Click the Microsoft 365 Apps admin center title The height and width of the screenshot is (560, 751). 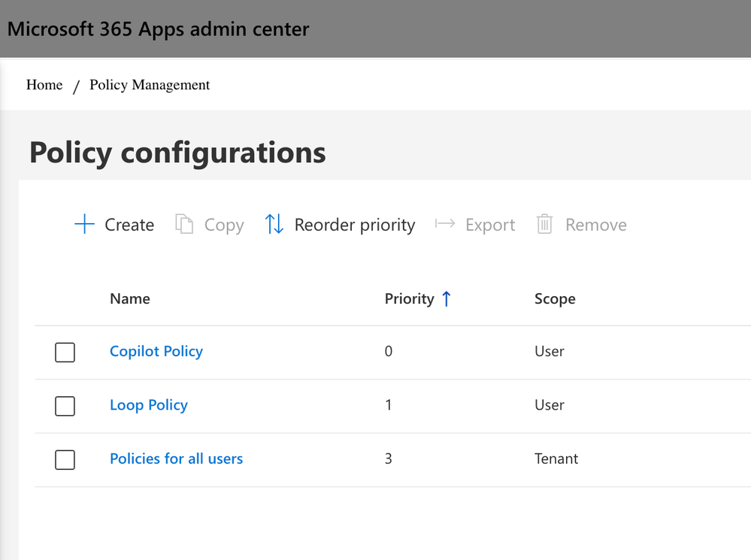point(159,29)
